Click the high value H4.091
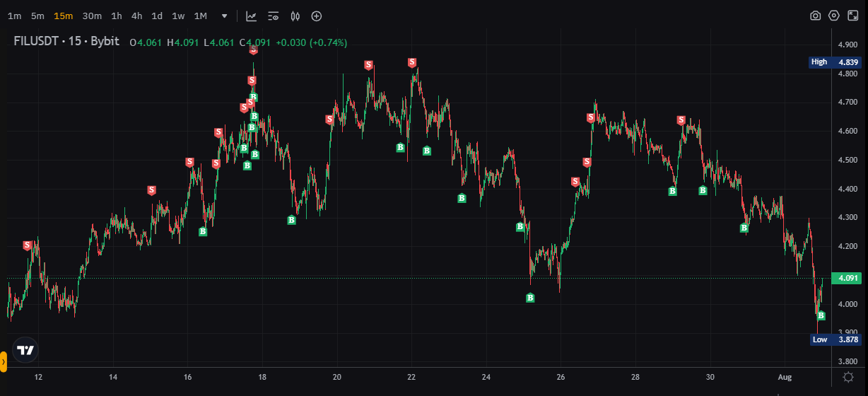Image resolution: width=868 pixels, height=396 pixels. coord(183,42)
